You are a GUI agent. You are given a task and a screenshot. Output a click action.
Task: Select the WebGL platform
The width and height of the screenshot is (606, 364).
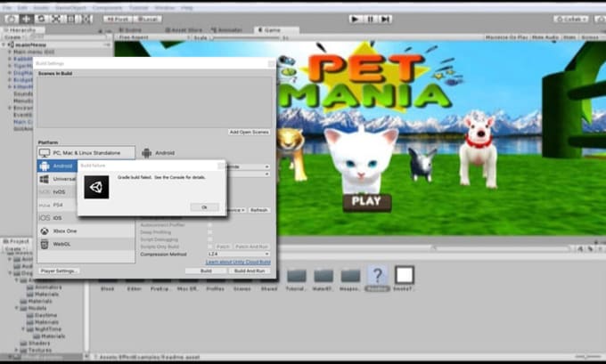86,245
